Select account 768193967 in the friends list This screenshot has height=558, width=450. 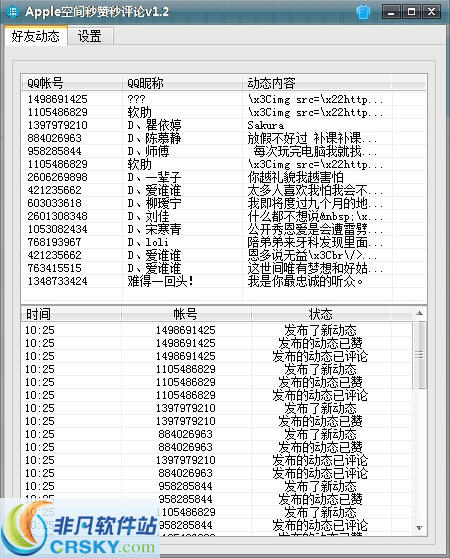click(54, 242)
